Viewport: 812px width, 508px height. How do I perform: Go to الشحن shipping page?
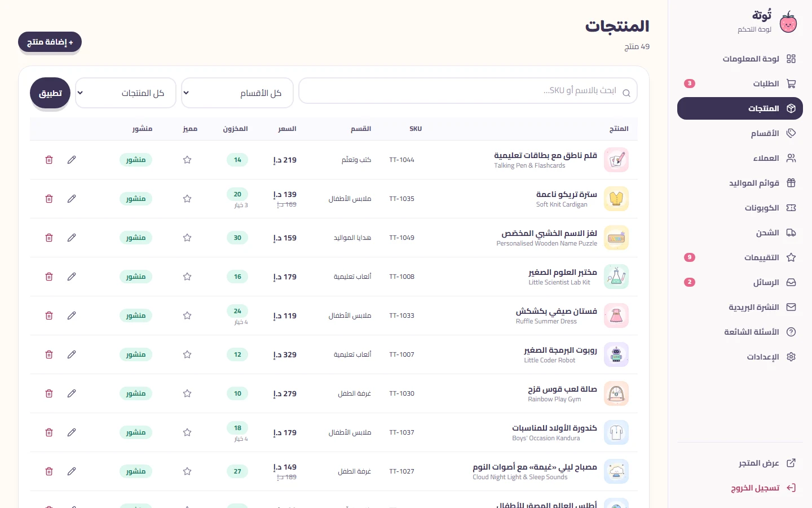coord(740,233)
